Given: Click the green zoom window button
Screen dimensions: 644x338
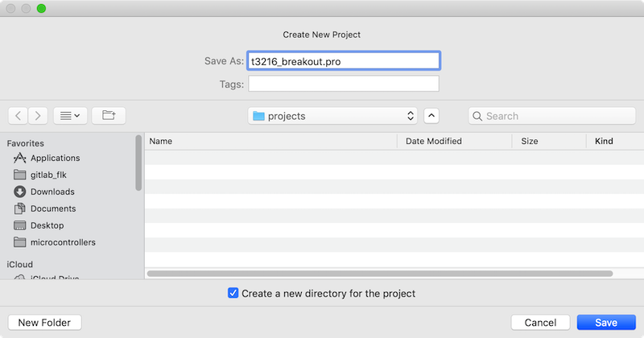Looking at the screenshot, I should (x=41, y=8).
